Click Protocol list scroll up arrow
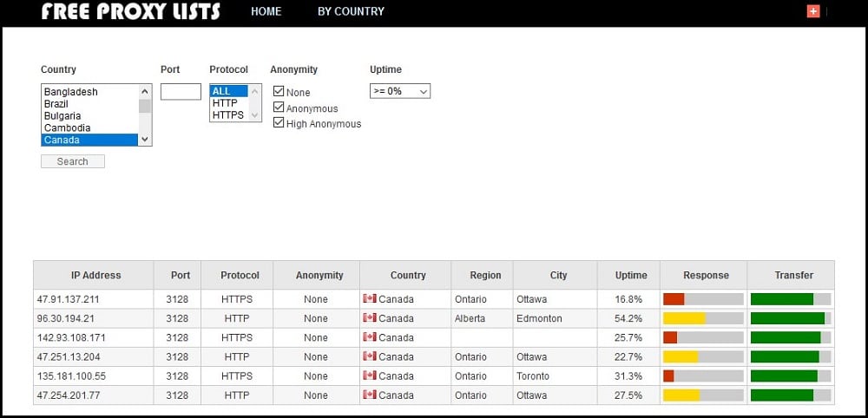Screen dimensions: 868x418 coord(254,91)
